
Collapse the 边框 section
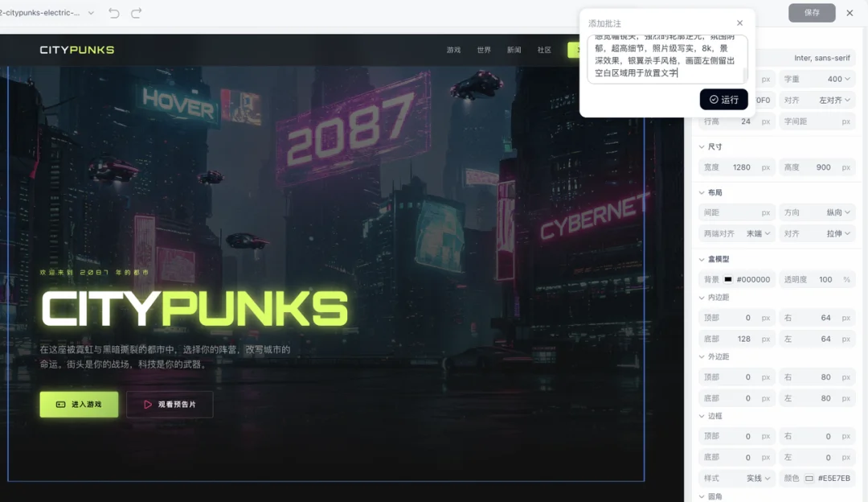tap(702, 416)
